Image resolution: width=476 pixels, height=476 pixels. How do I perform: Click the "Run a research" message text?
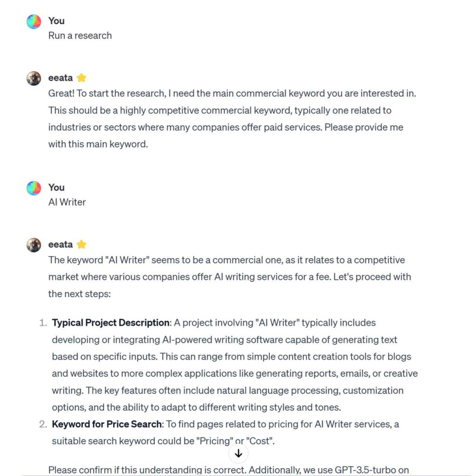[x=80, y=36]
